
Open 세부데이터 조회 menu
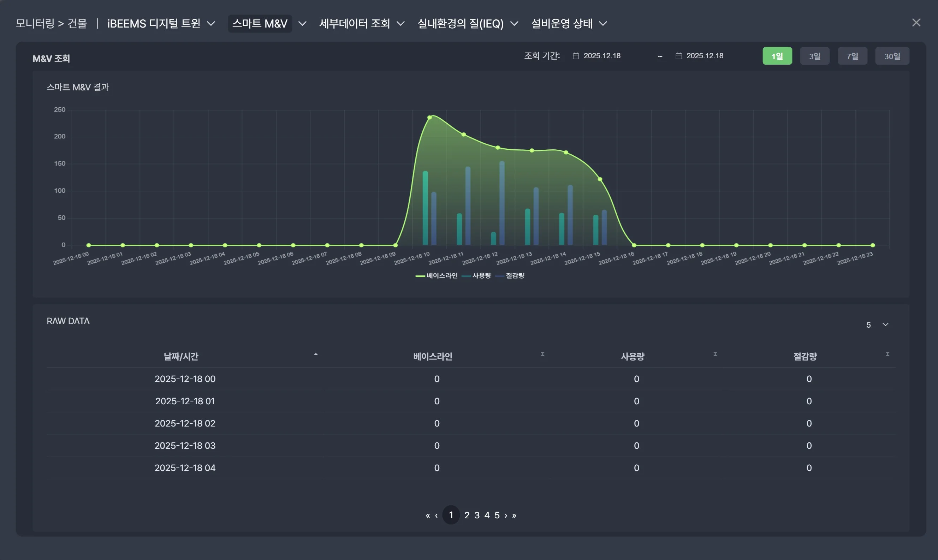(x=354, y=23)
